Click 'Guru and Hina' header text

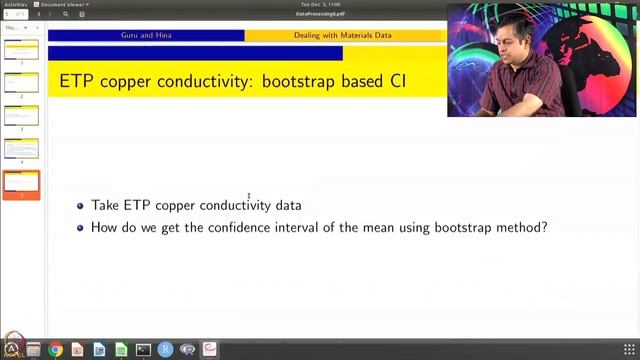(146, 35)
